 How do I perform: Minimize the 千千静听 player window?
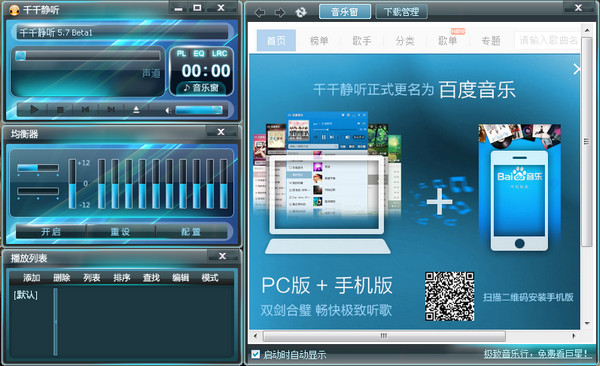[x=179, y=8]
